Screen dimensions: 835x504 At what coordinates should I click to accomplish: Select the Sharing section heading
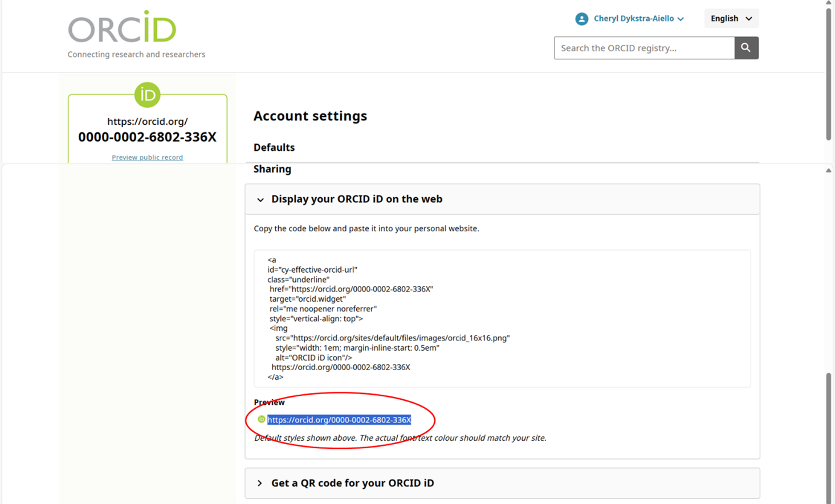(272, 169)
